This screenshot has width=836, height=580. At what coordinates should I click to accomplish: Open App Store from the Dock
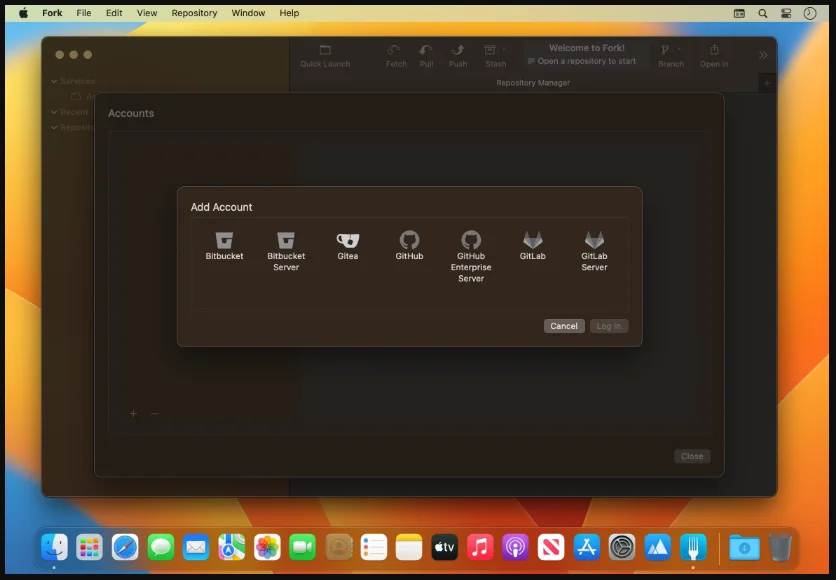[x=586, y=547]
